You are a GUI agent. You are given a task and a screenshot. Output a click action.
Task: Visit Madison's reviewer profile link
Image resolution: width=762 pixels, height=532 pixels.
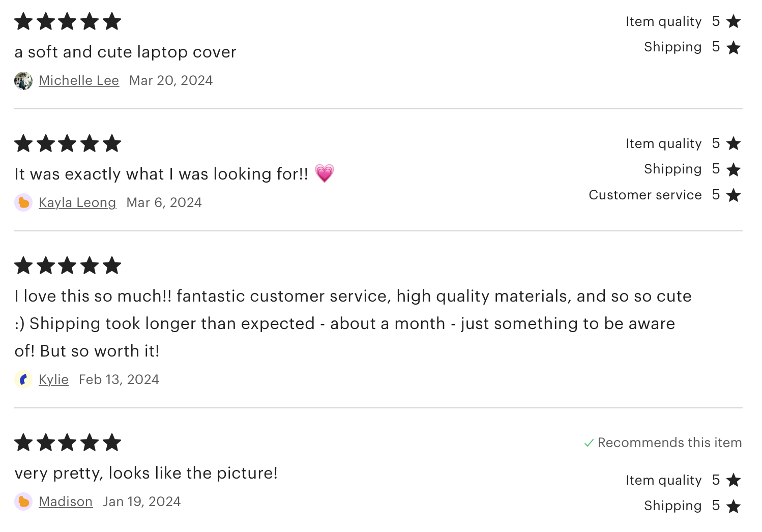(x=66, y=501)
